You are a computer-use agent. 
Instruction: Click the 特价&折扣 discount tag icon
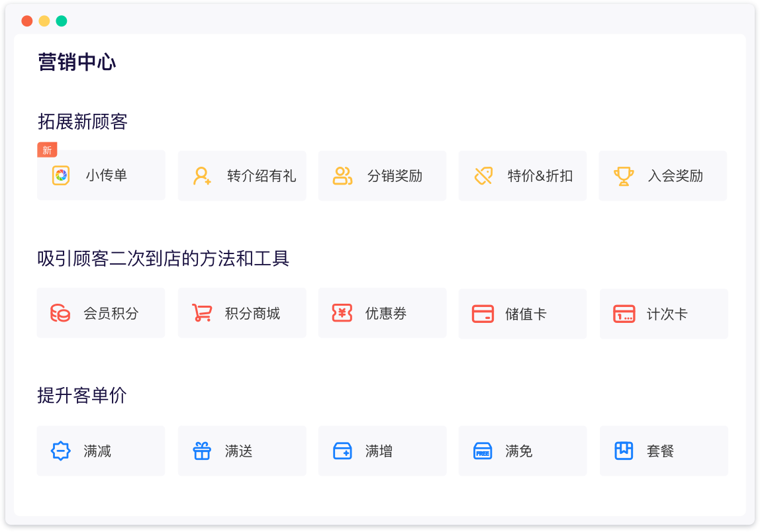pyautogui.click(x=483, y=176)
